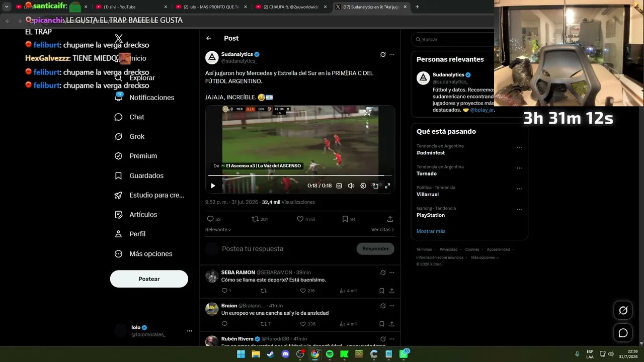Open the Ver citas link
Image resolution: width=644 pixels, height=362 pixels.
[x=382, y=230]
